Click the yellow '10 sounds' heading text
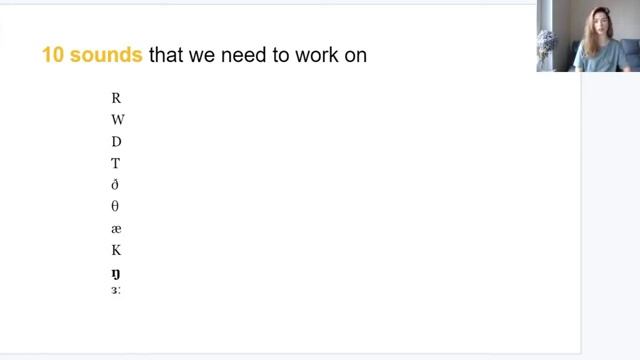Screen dimensions: 640x360 pyautogui.click(x=92, y=55)
